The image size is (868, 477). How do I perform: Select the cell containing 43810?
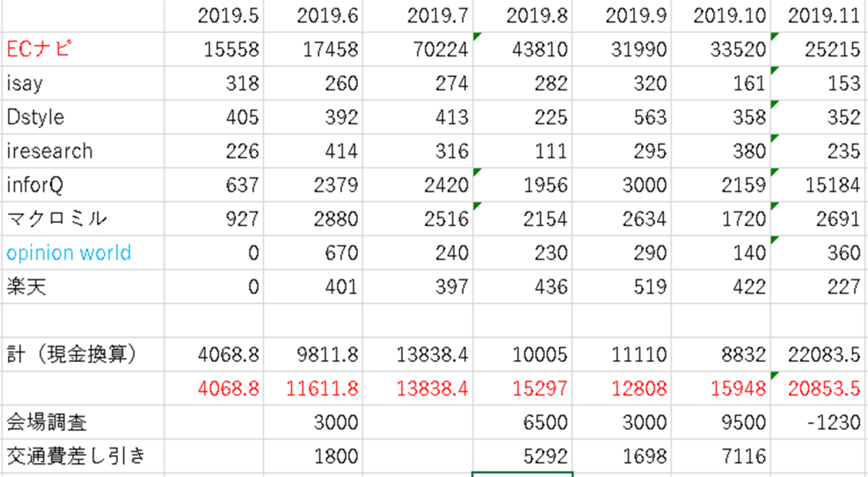522,49
